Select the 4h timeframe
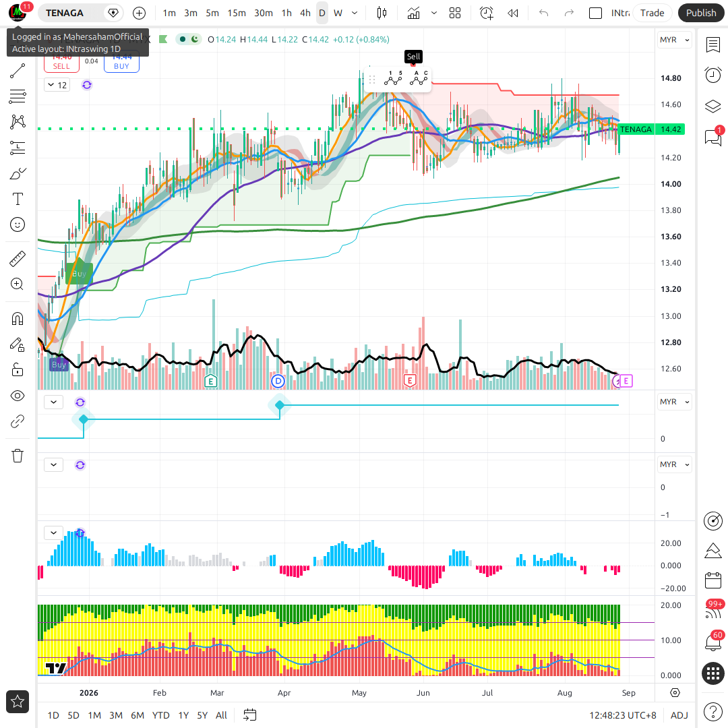 tap(305, 13)
